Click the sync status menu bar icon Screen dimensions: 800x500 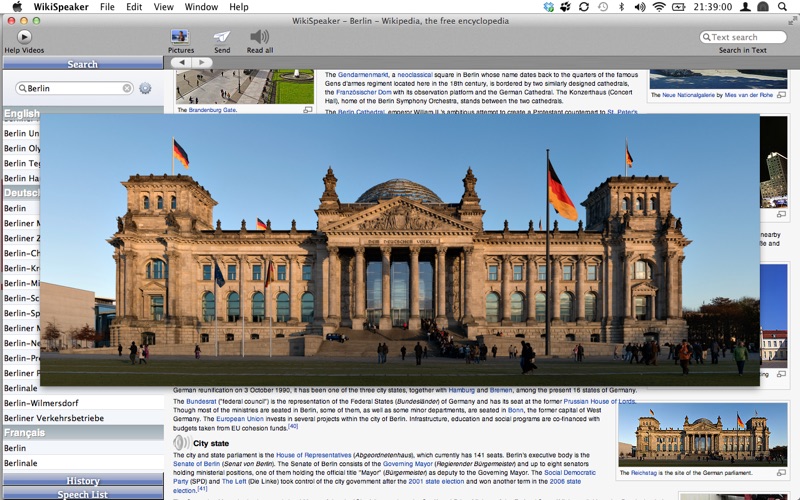584,7
